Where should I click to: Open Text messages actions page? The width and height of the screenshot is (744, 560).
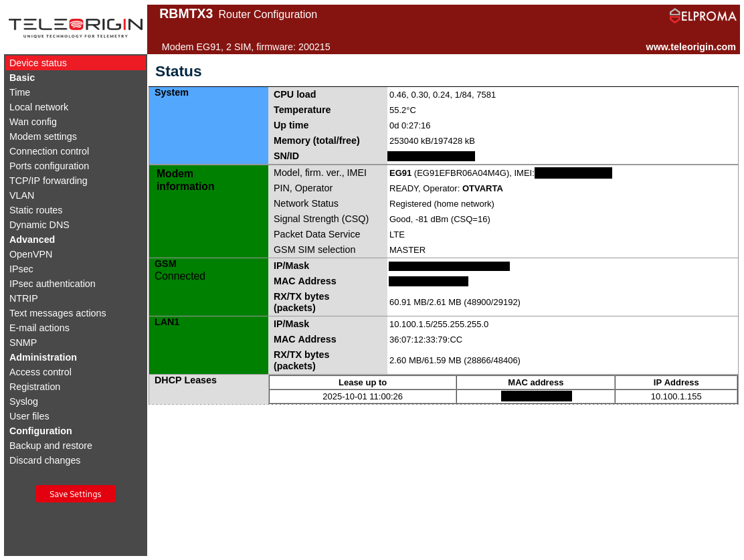(58, 313)
